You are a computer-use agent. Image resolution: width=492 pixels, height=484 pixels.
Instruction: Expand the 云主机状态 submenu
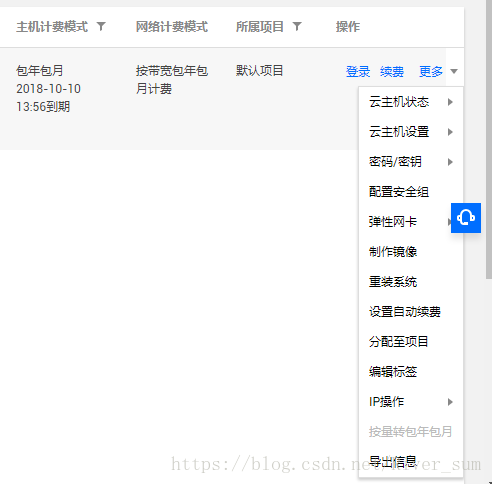pyautogui.click(x=411, y=102)
